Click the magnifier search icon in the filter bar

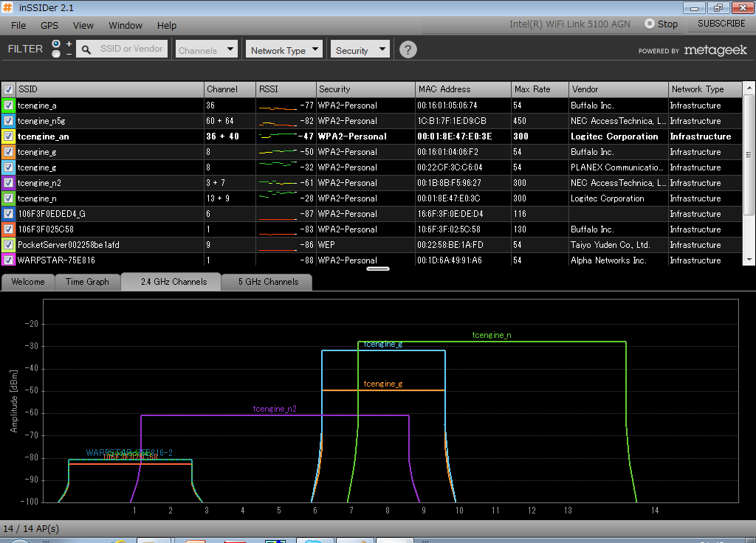click(x=86, y=49)
